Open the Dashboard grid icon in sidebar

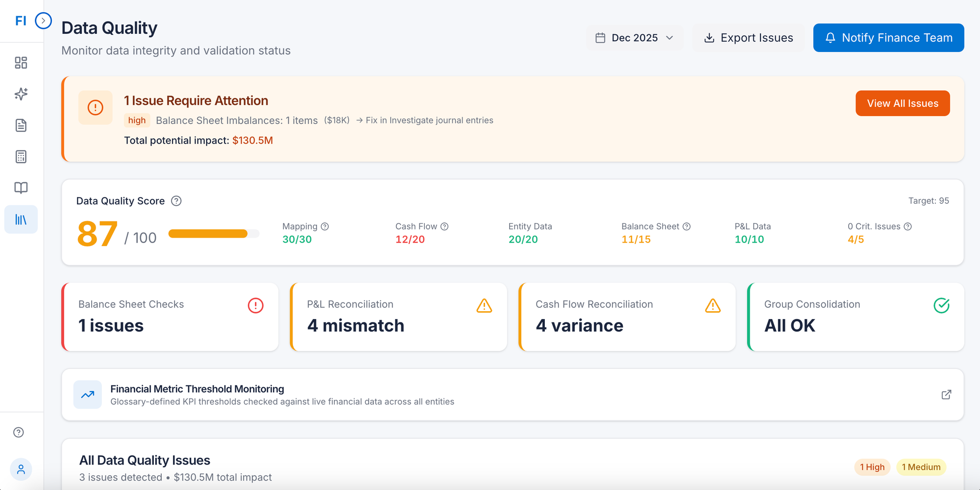pyautogui.click(x=21, y=63)
